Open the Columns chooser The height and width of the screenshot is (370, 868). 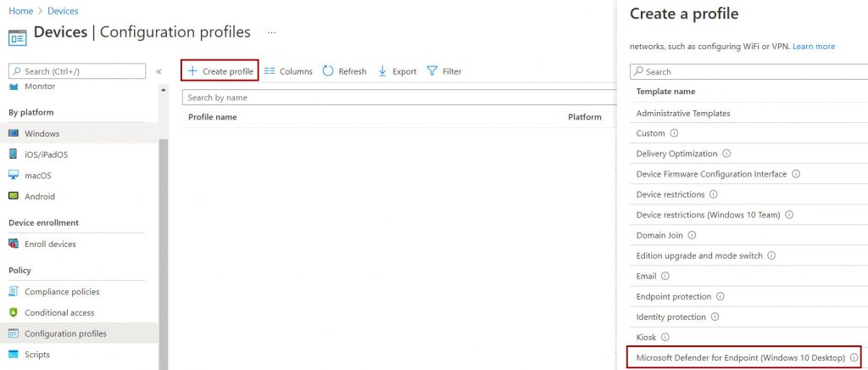pos(288,71)
